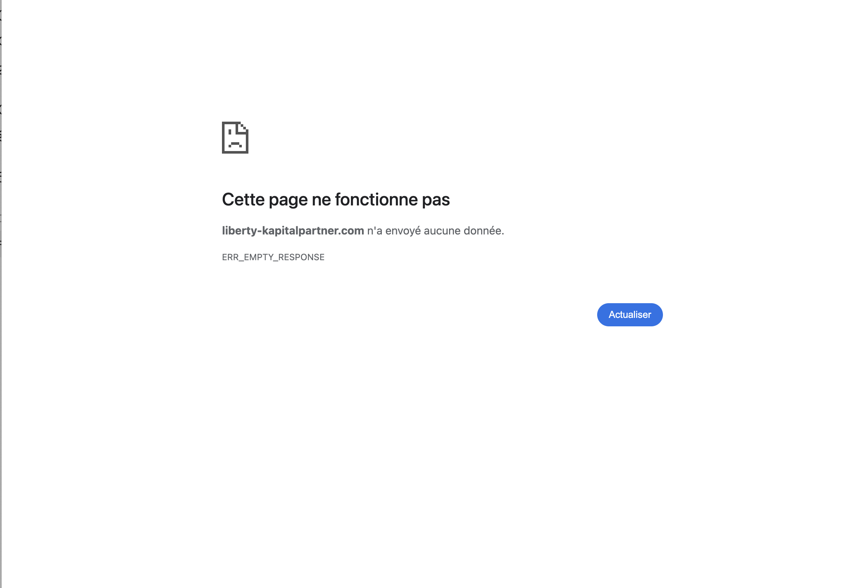Click the sad page error icon

click(235, 137)
